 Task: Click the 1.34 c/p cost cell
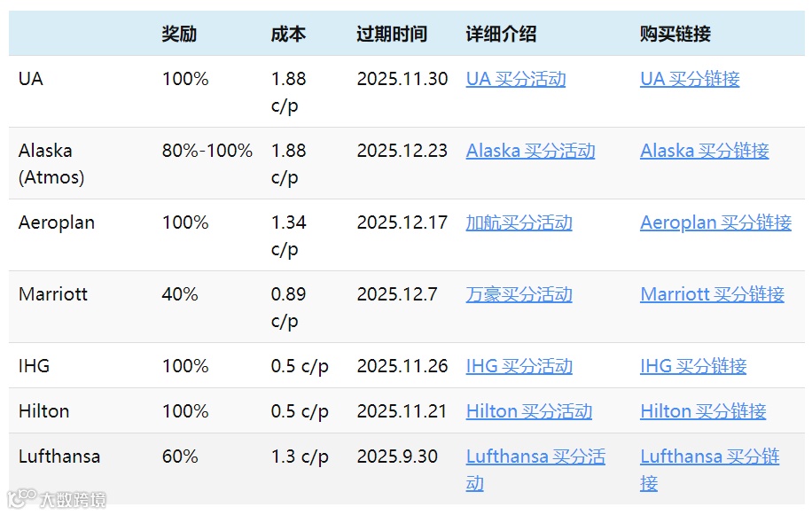(x=288, y=236)
